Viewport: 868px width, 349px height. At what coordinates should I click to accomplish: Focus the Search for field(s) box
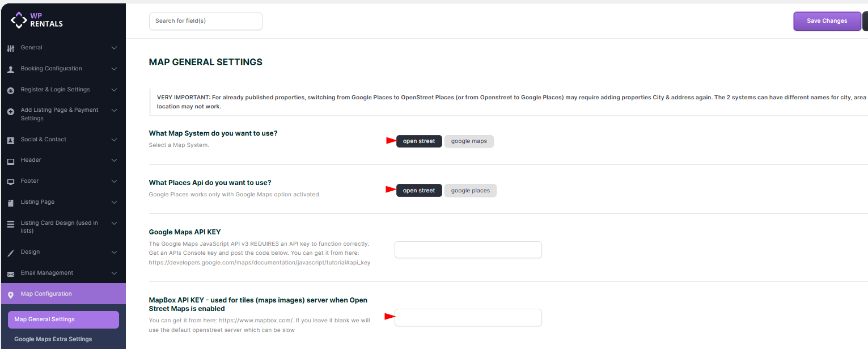click(x=205, y=21)
